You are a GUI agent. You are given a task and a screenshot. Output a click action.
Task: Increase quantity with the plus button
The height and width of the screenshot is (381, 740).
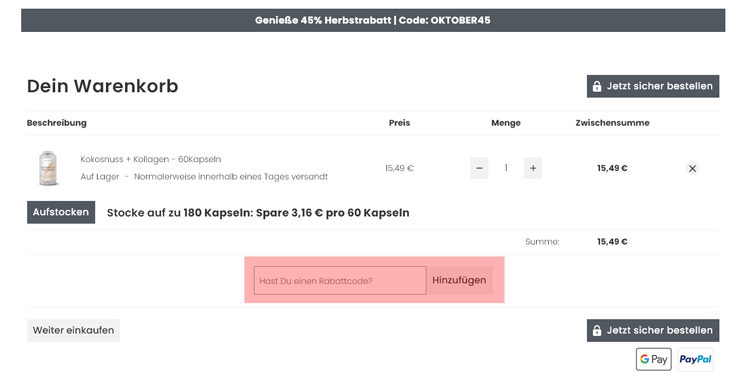[x=533, y=168]
